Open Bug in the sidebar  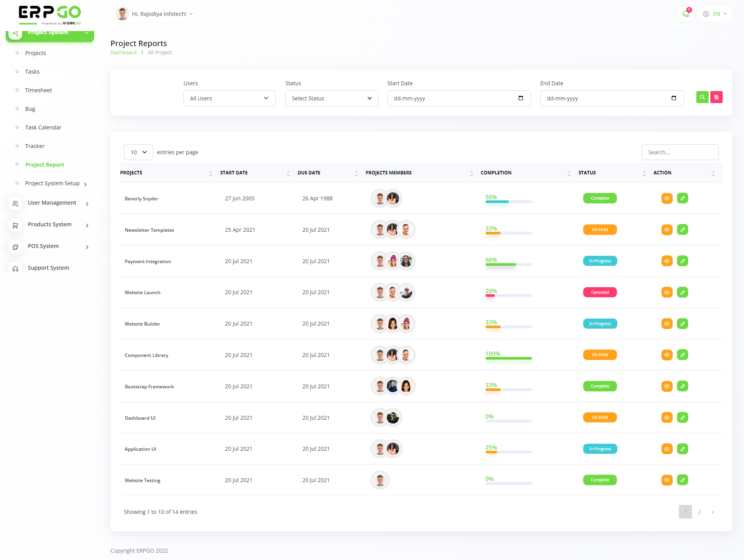(30, 109)
